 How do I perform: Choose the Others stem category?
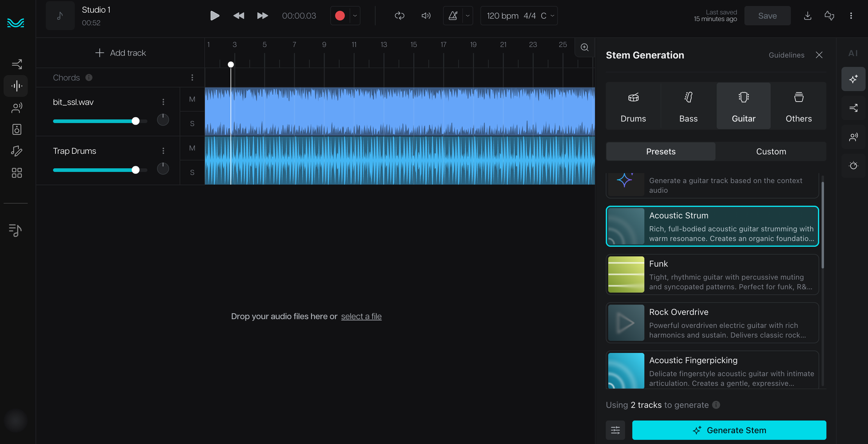pyautogui.click(x=798, y=106)
